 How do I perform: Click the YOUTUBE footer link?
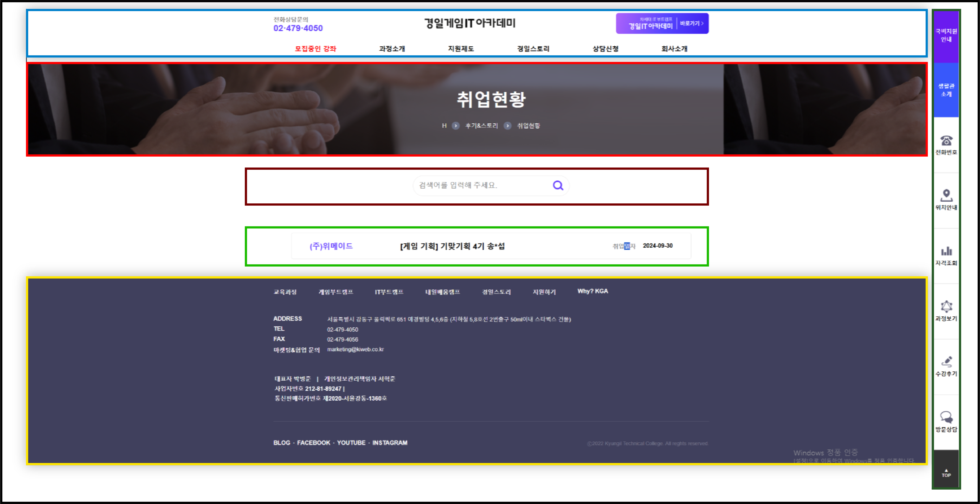(351, 443)
